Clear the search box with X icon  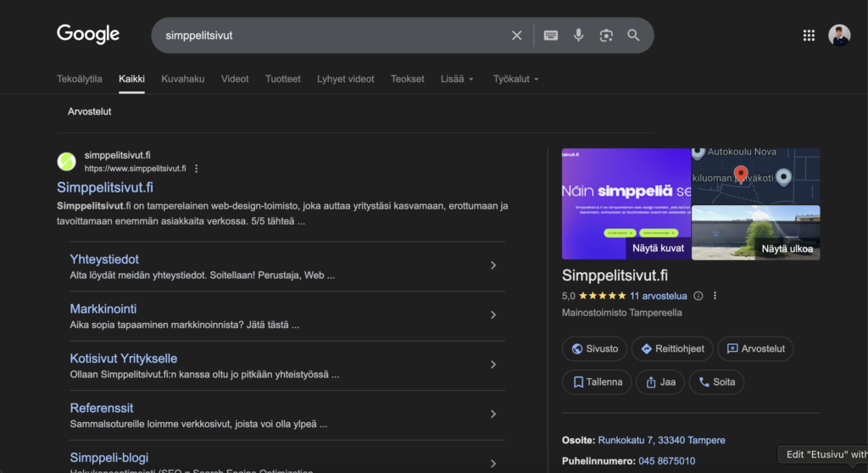(x=516, y=36)
